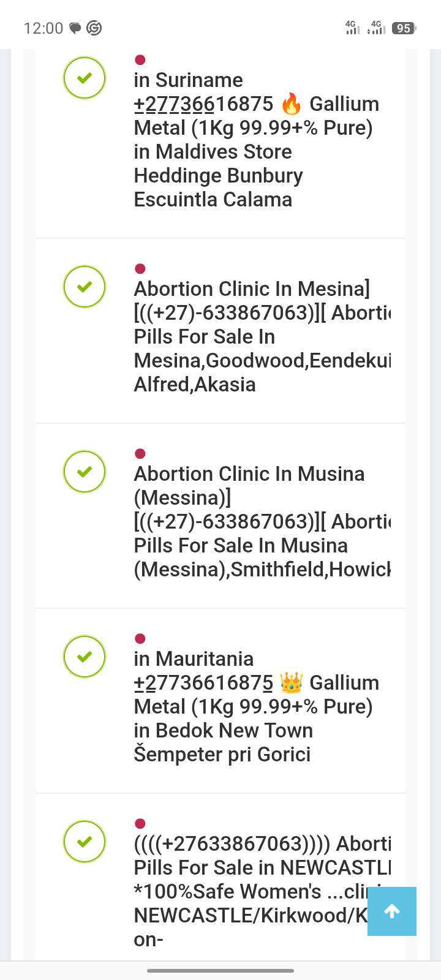Tap red dot above Musina (Messina) listing
Image resolution: width=441 pixels, height=980 pixels.
(x=140, y=454)
